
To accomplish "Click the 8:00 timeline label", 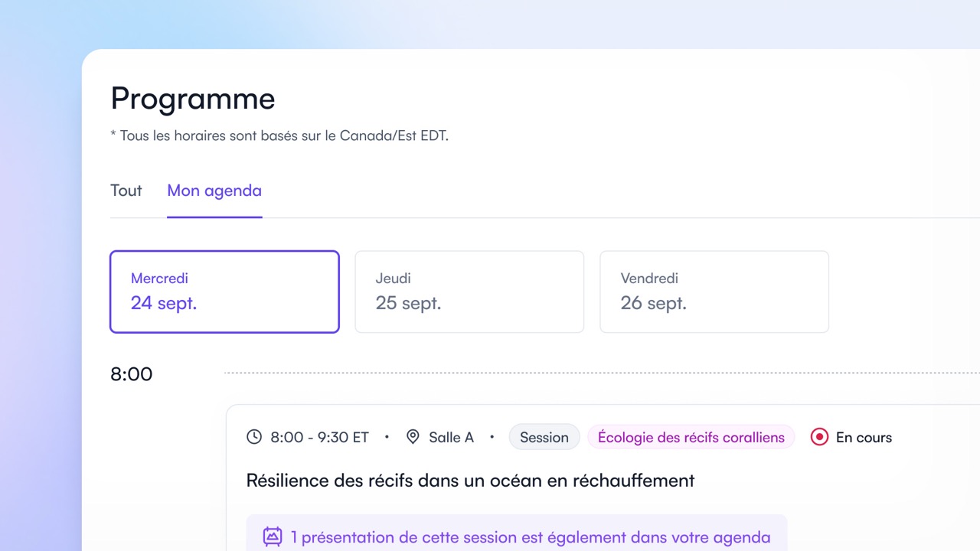I will point(131,373).
